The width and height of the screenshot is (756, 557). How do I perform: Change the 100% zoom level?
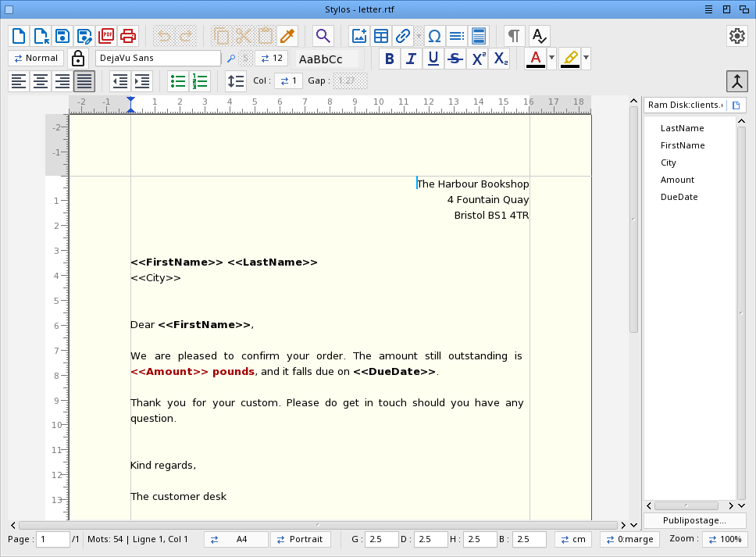click(725, 539)
